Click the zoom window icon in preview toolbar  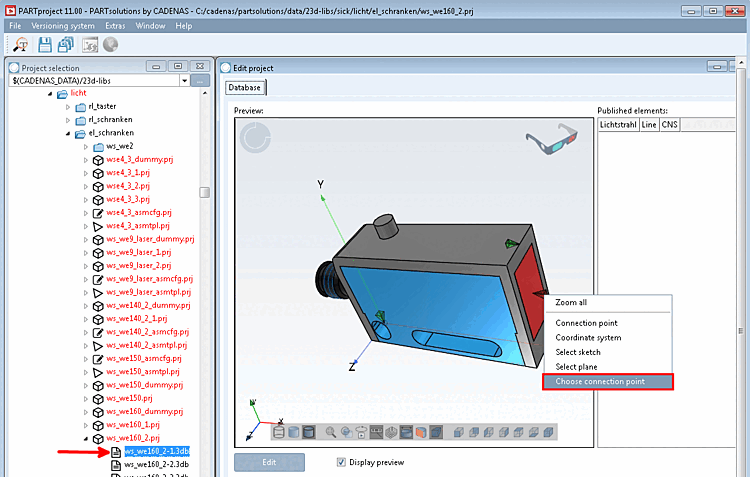pyautogui.click(x=346, y=433)
